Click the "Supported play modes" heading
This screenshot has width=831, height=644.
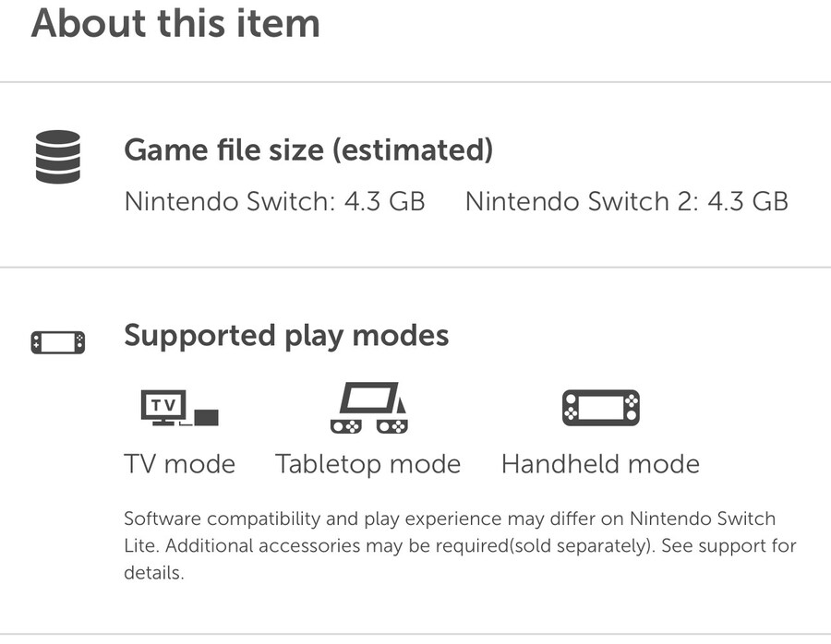tap(286, 335)
